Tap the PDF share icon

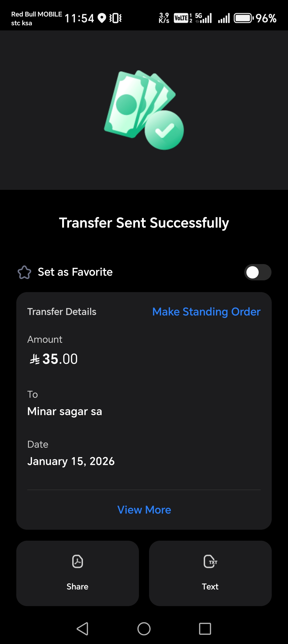pos(77,561)
